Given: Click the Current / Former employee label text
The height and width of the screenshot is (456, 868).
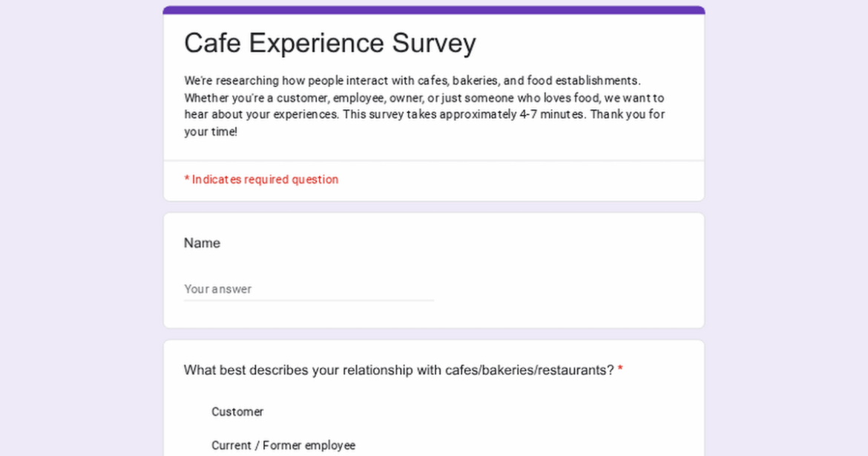Looking at the screenshot, I should click(x=283, y=445).
